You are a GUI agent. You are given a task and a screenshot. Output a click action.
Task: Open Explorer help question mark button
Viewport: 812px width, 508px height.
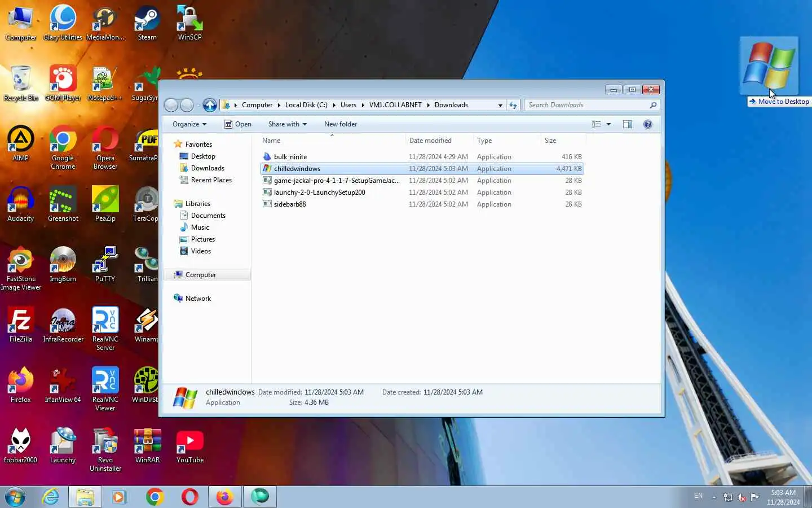[x=648, y=124]
